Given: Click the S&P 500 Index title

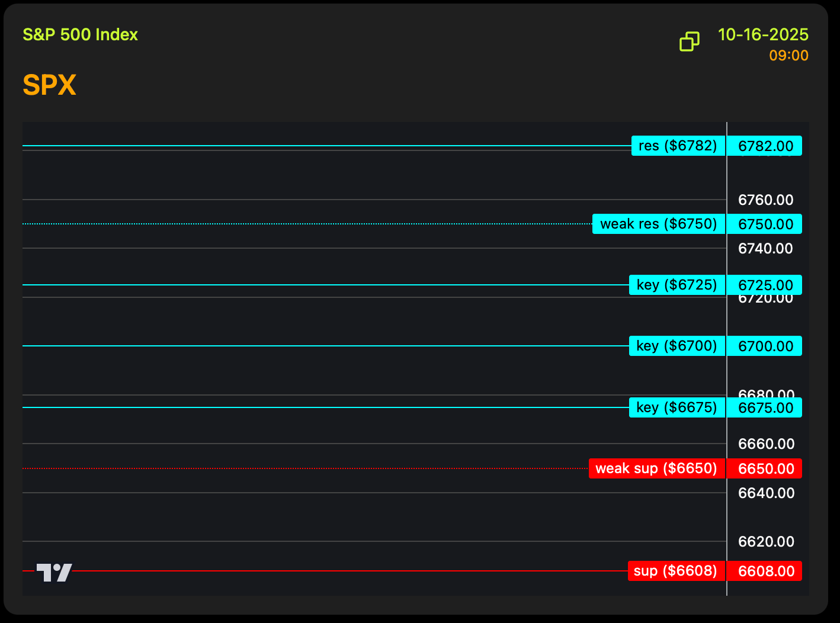Looking at the screenshot, I should click(x=80, y=35).
